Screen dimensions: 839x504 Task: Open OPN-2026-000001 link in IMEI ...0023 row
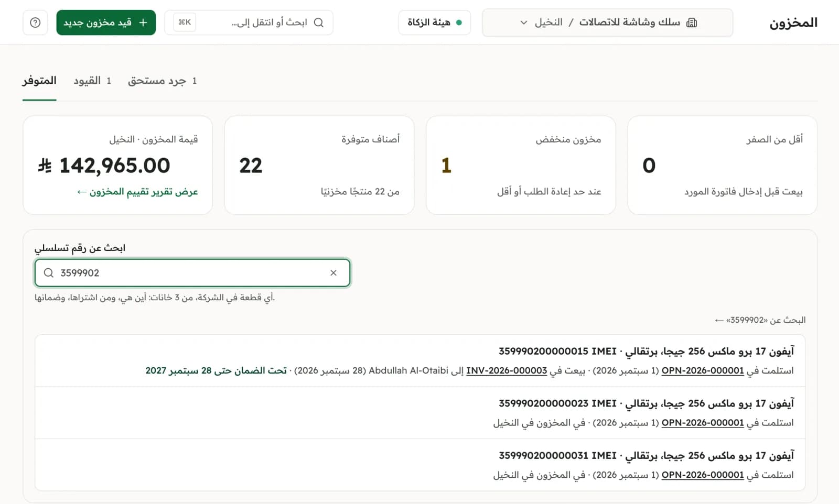click(x=703, y=423)
